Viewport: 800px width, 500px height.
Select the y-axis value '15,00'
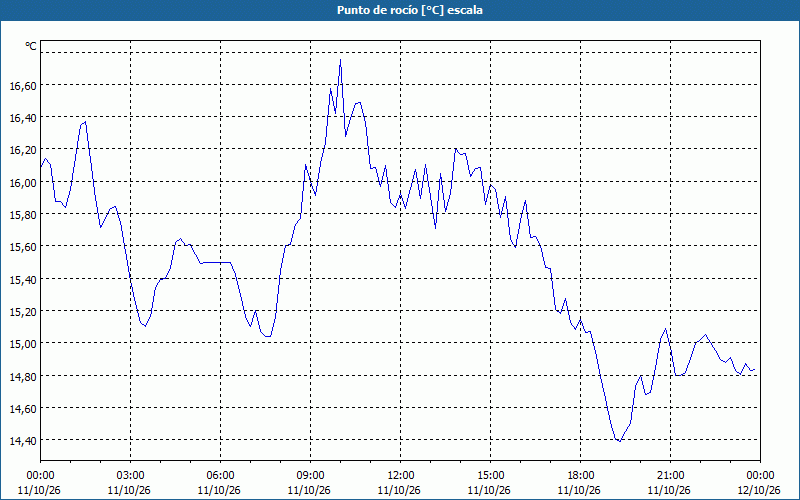pyautogui.click(x=23, y=344)
